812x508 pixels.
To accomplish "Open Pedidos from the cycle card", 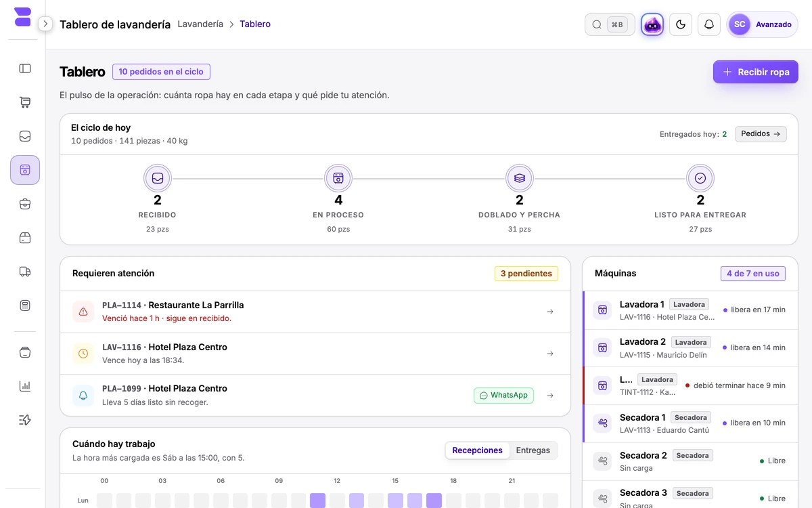I will 761,134.
